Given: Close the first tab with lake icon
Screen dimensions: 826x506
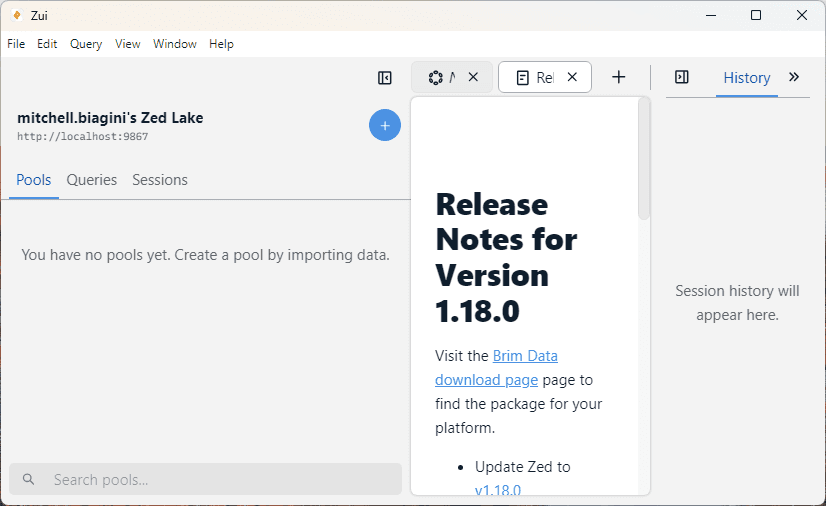Looking at the screenshot, I should [473, 77].
